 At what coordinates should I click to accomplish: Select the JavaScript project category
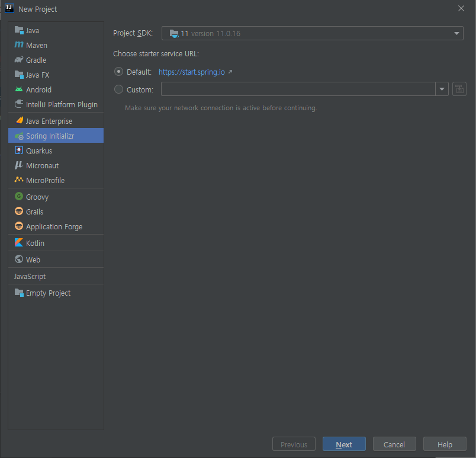click(x=30, y=276)
